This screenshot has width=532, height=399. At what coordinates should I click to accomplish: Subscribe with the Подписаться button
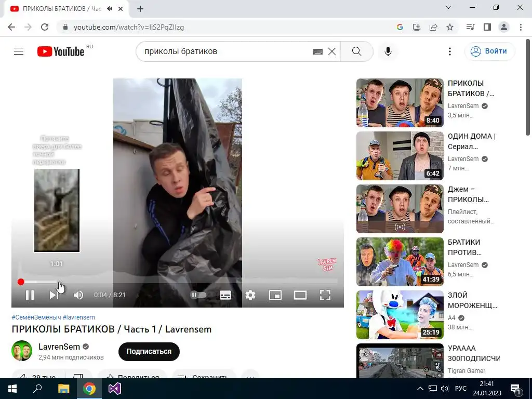[x=149, y=352]
